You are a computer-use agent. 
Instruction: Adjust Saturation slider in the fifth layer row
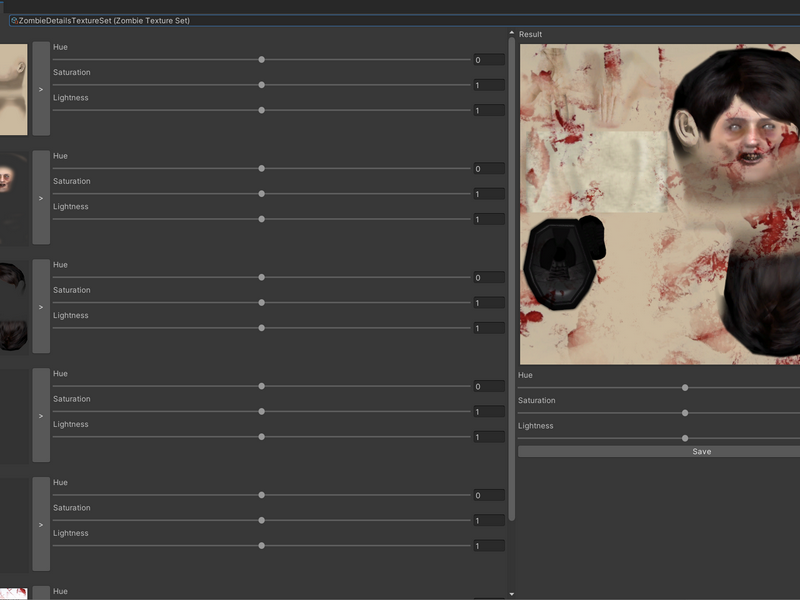click(261, 520)
